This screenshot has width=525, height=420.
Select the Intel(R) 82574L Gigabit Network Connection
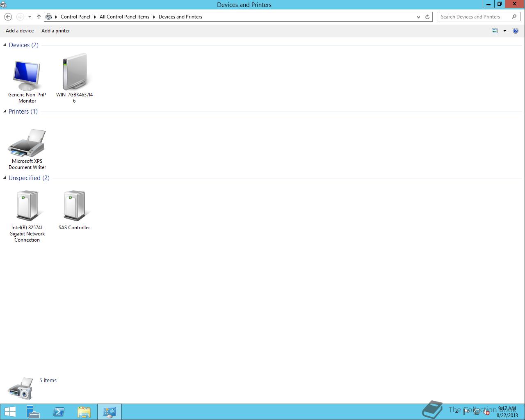pyautogui.click(x=27, y=215)
